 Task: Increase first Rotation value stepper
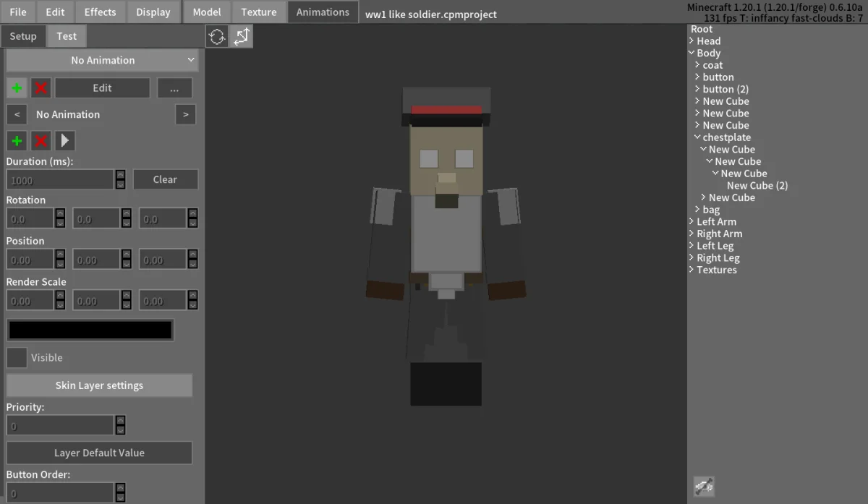(60, 213)
